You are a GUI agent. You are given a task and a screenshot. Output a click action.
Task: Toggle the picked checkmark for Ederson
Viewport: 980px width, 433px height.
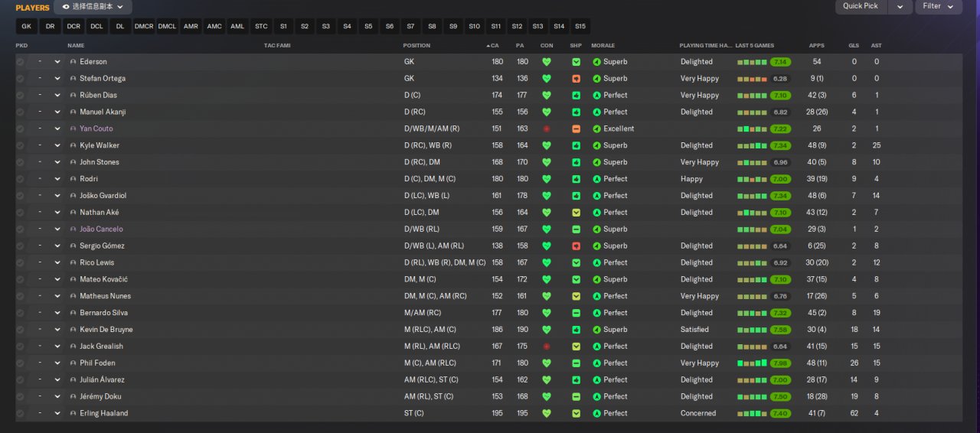click(20, 62)
